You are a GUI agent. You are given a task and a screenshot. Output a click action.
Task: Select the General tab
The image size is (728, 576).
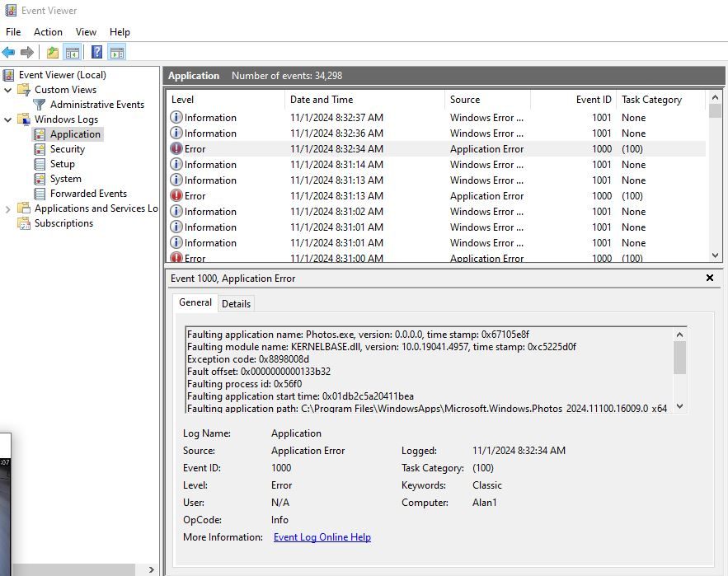tap(195, 302)
